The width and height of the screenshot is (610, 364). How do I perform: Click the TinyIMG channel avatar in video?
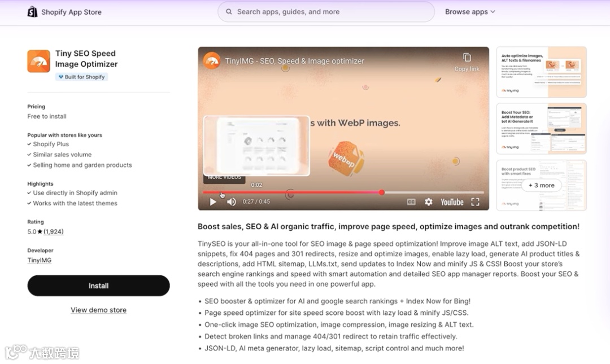[x=212, y=61]
